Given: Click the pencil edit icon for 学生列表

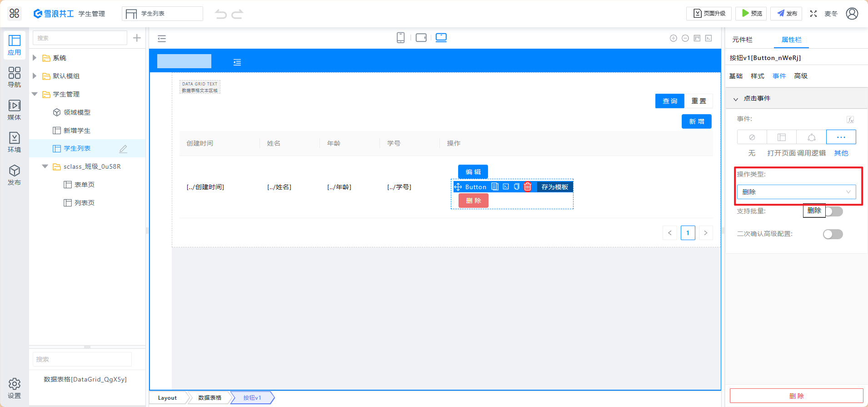Looking at the screenshot, I should coord(123,149).
